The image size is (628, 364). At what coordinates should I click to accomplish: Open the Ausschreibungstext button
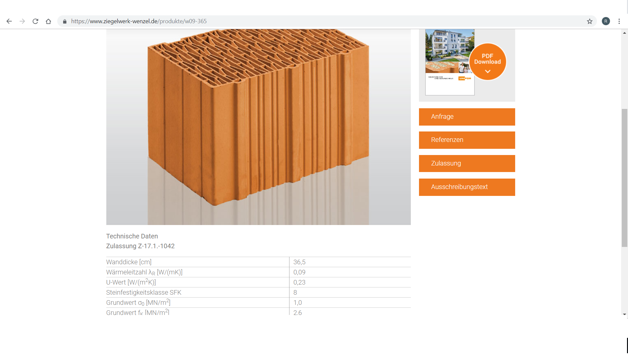click(x=467, y=187)
